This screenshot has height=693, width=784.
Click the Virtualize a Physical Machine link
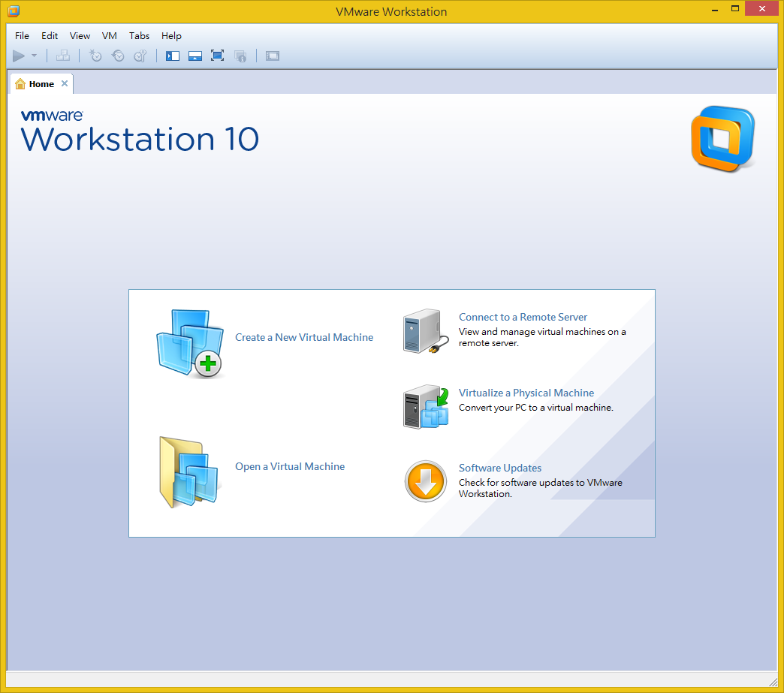tap(526, 393)
